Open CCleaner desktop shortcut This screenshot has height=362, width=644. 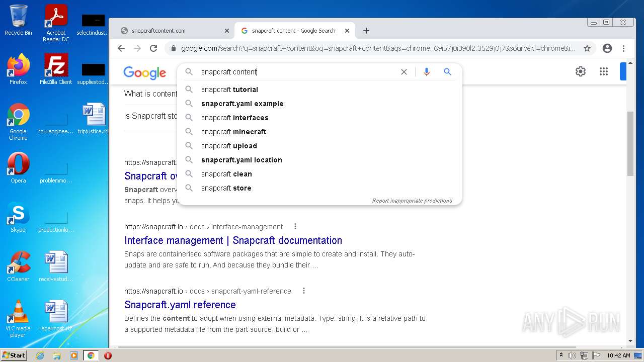click(x=18, y=266)
